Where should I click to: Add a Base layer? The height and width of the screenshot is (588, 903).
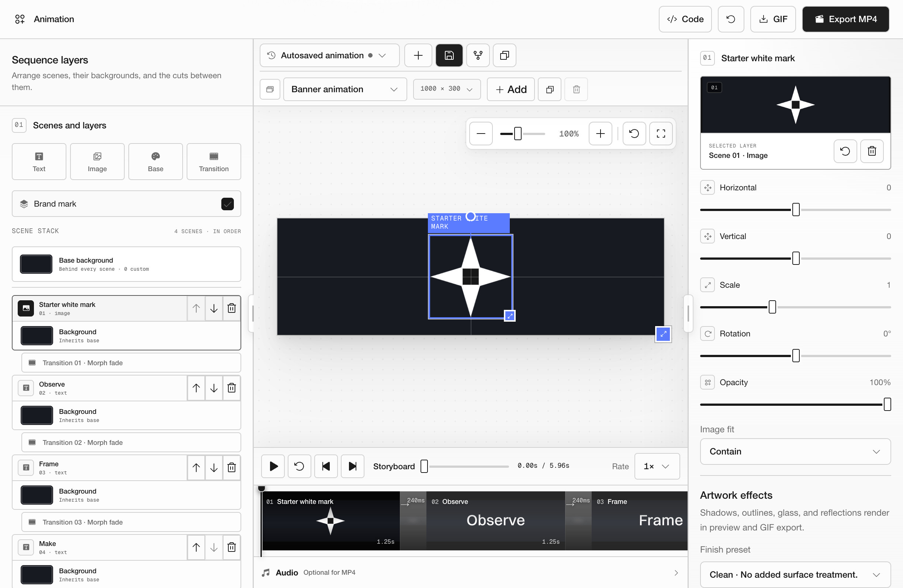tap(156, 162)
